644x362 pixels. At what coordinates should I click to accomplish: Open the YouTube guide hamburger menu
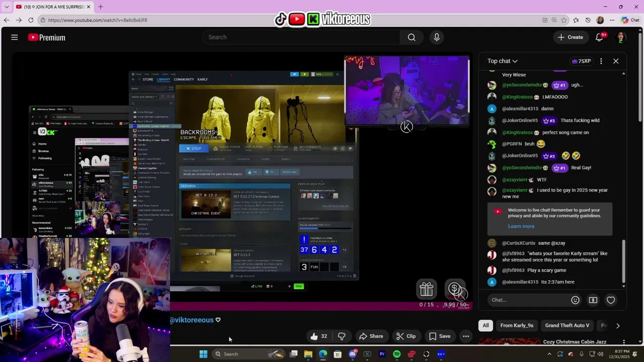coord(15,37)
